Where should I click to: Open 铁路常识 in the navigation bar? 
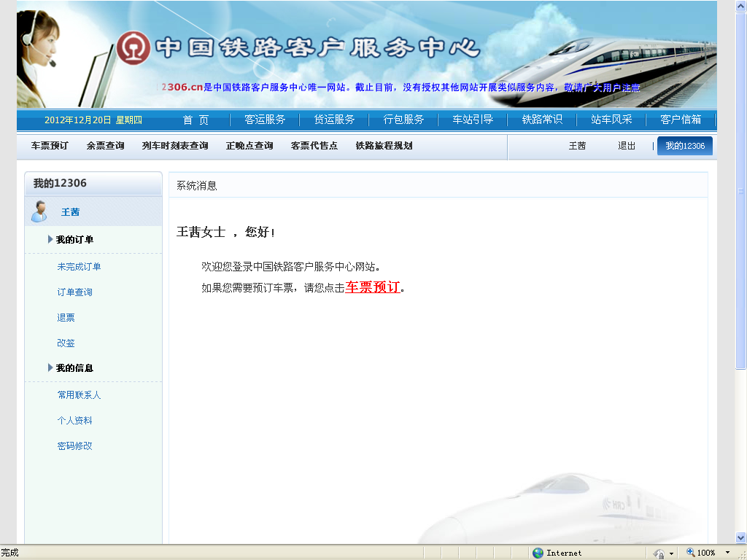[542, 120]
